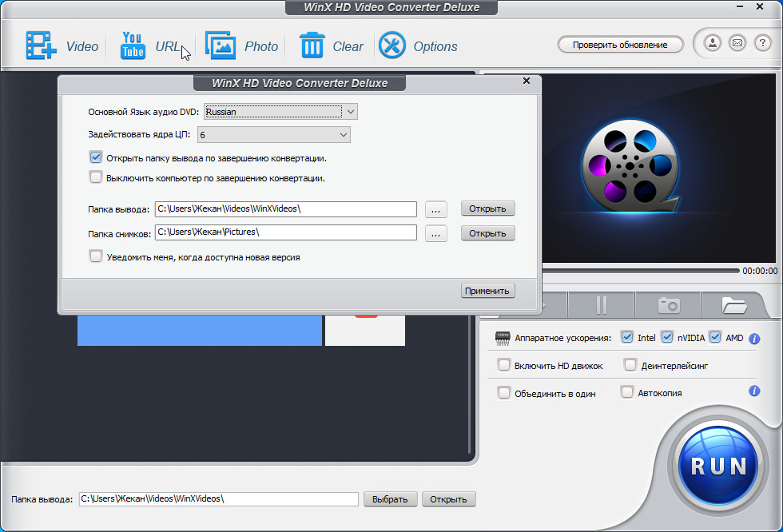Screen dimensions: 783x532
Task: Click Папка снимков path field
Action: click(x=286, y=232)
